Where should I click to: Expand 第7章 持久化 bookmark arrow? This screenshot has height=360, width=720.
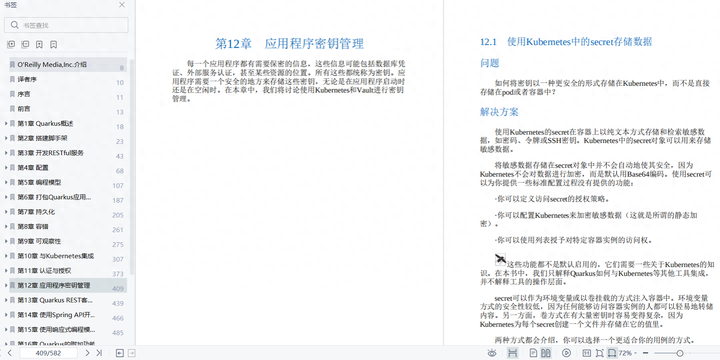click(6, 212)
